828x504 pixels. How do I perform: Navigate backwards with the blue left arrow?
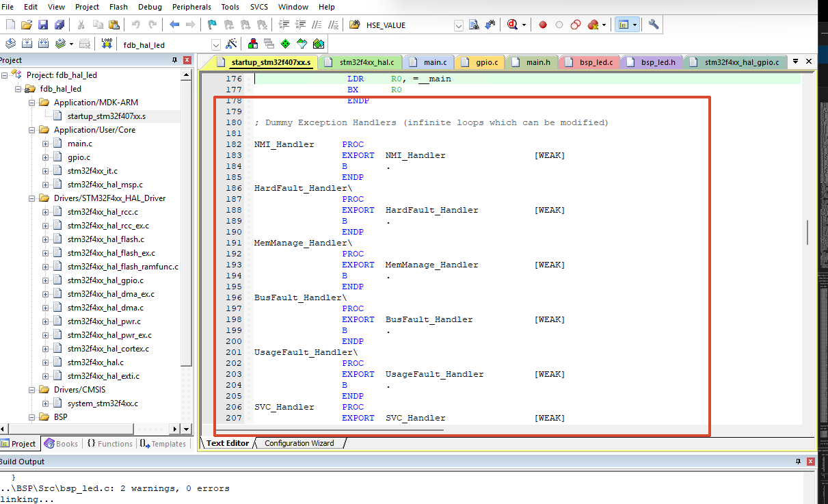(x=174, y=25)
